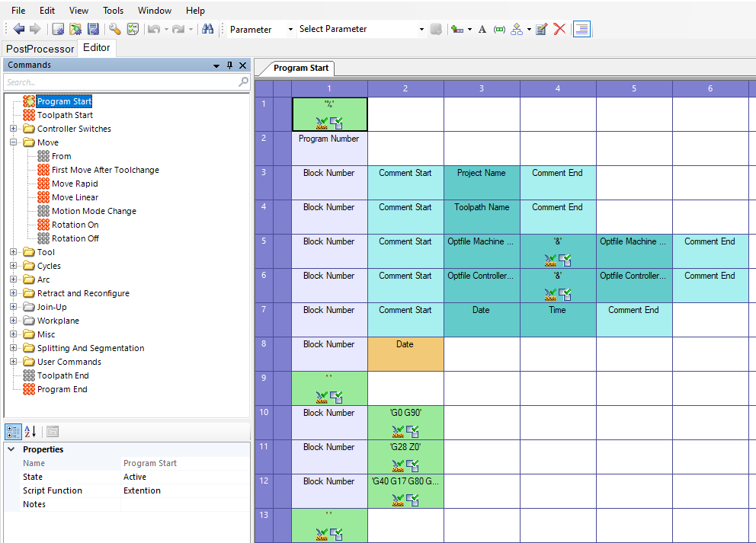The height and width of the screenshot is (543, 756).
Task: Expand the Controller Switches folder
Action: point(14,129)
